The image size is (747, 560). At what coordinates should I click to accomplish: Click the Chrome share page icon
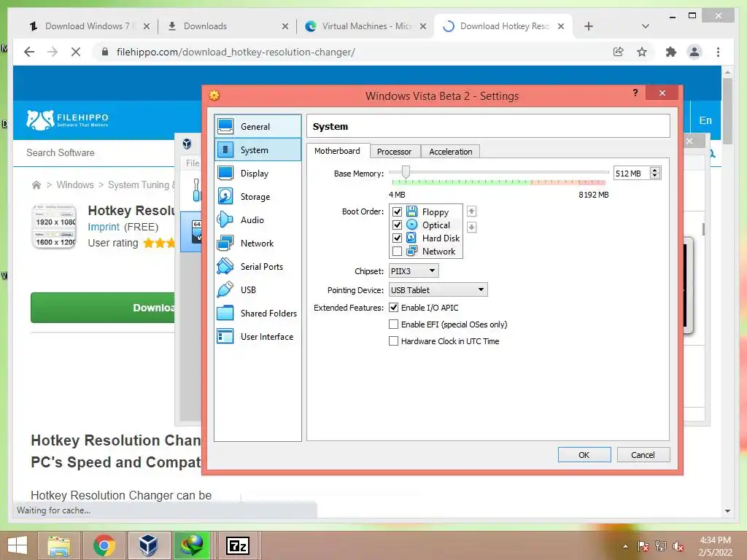619,52
